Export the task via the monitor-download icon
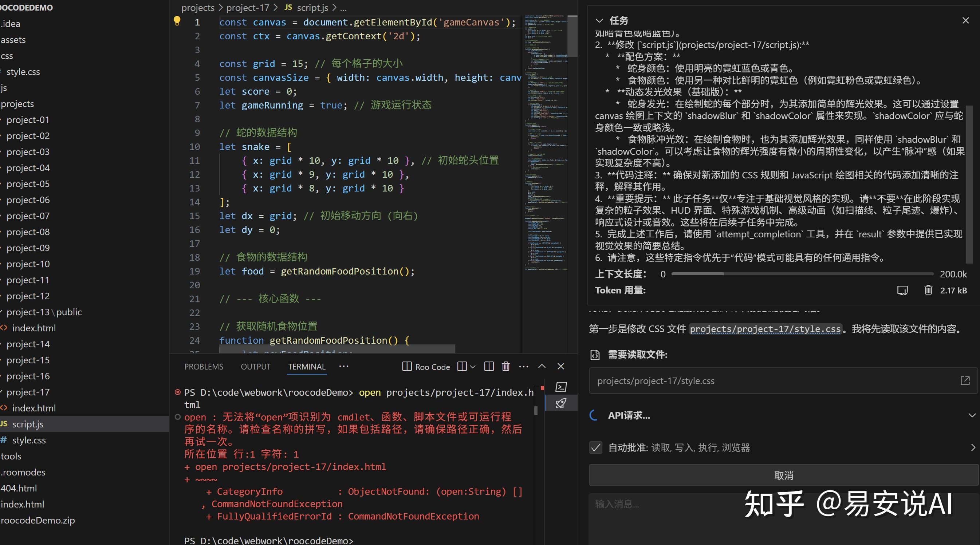980x545 pixels. 902,290
